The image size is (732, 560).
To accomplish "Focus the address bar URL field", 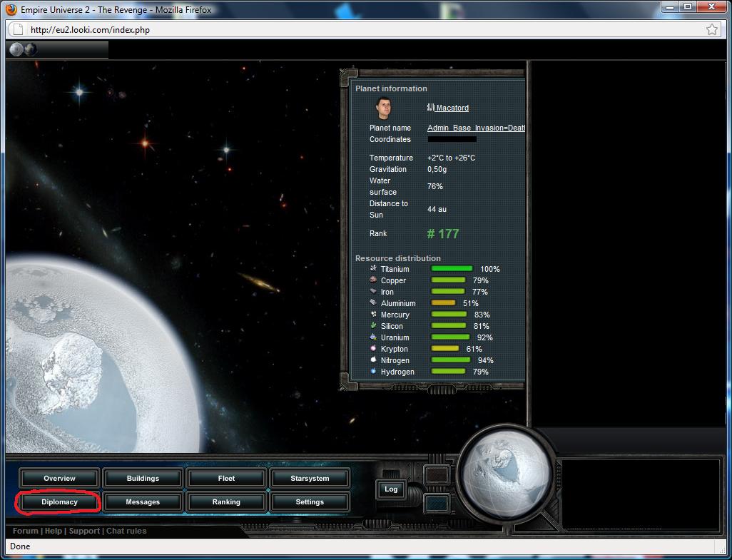I will click(364, 30).
